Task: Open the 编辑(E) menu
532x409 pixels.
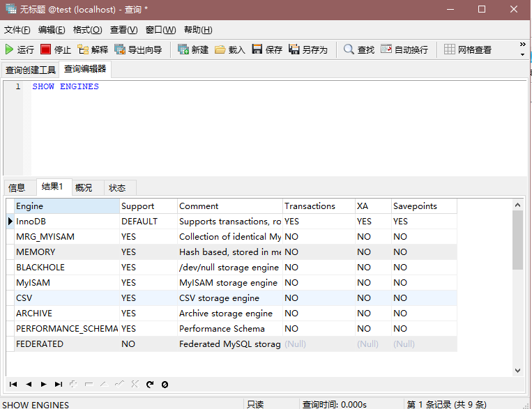Action: point(52,30)
